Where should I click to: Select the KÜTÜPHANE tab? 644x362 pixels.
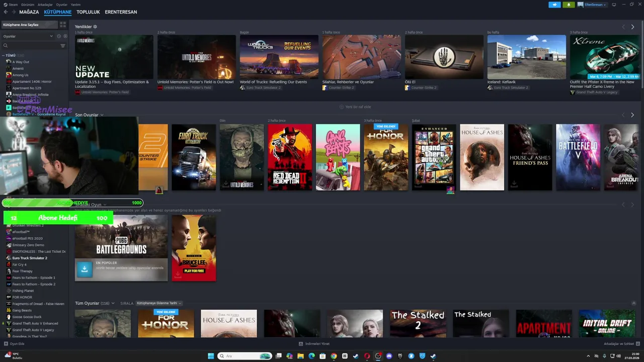click(57, 12)
